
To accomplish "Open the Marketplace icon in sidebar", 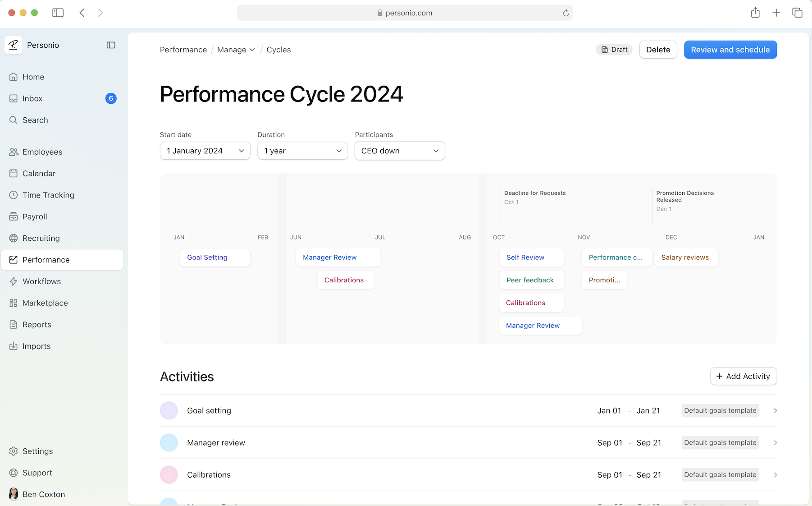I will click(x=14, y=303).
